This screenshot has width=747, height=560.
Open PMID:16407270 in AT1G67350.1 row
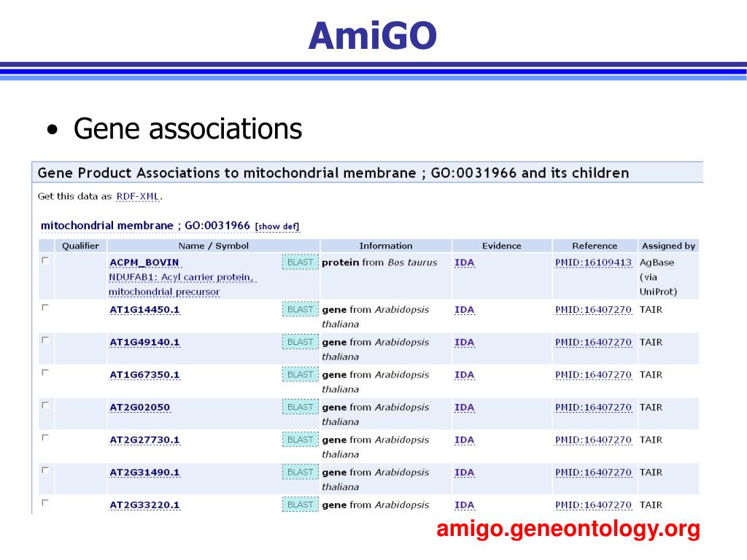pyautogui.click(x=594, y=375)
